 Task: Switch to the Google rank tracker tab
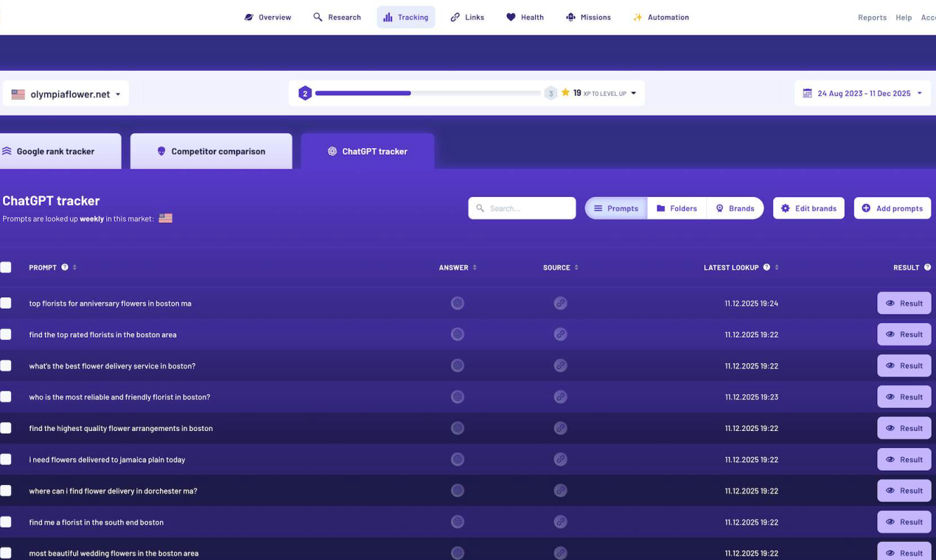tap(55, 151)
